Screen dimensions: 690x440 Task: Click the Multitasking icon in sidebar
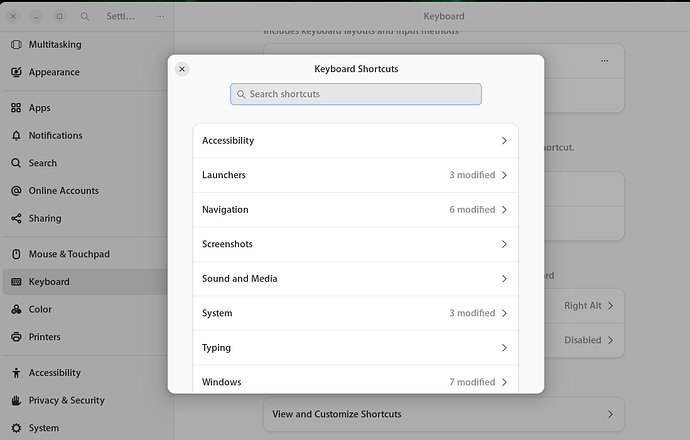(16, 45)
